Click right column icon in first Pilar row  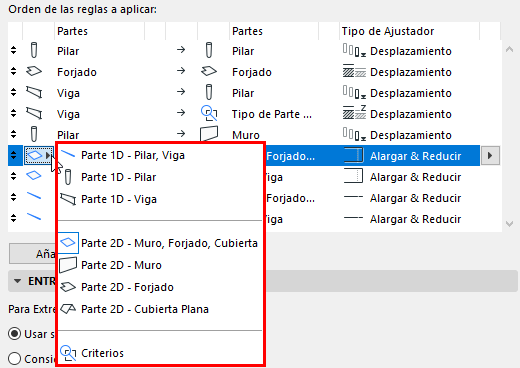pyautogui.click(x=209, y=50)
